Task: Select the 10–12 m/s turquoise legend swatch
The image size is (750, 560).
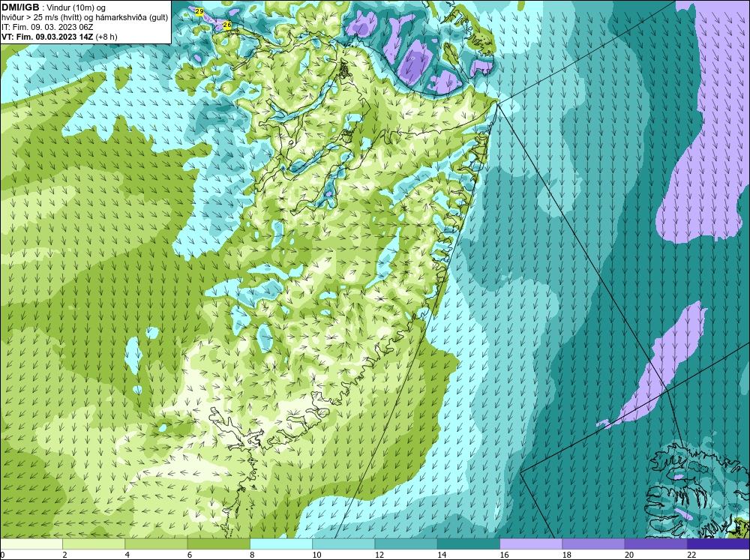Action: (343, 544)
